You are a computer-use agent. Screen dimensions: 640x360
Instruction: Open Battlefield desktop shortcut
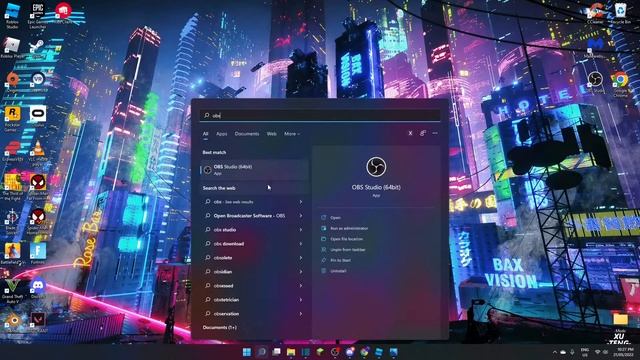point(12,254)
